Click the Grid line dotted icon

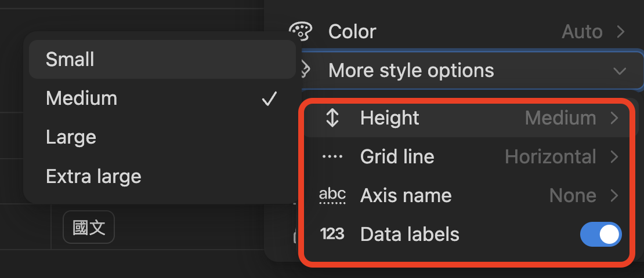coord(332,157)
